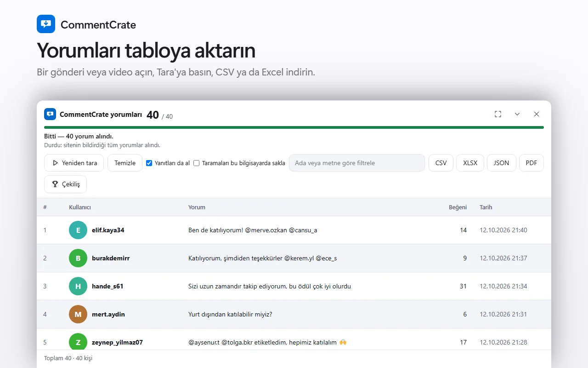This screenshot has height=368, width=588.
Task: Click date 12.10.2026 21:34
Action: tap(503, 286)
